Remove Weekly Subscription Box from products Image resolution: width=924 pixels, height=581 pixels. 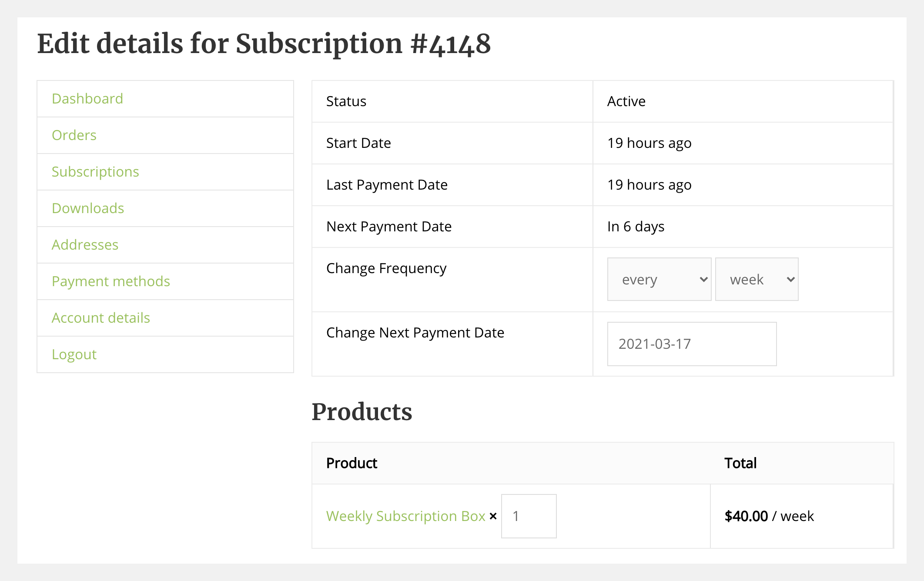(494, 516)
